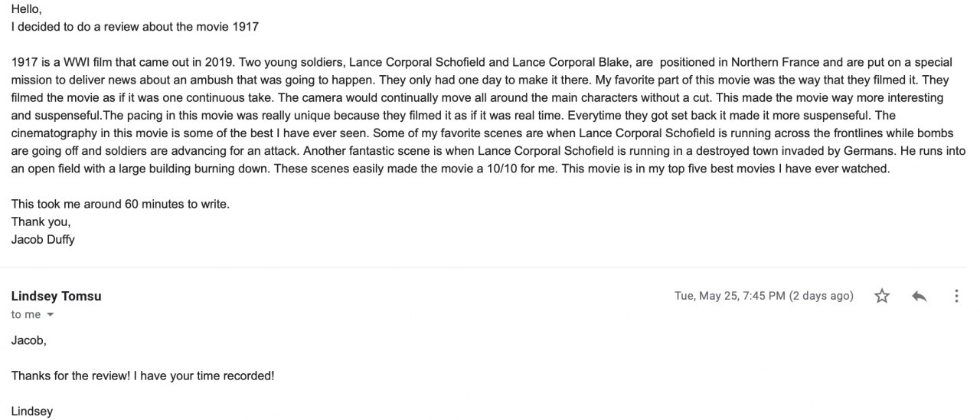
Task: Click the "Jacob Duffy" signature
Action: tap(43, 239)
